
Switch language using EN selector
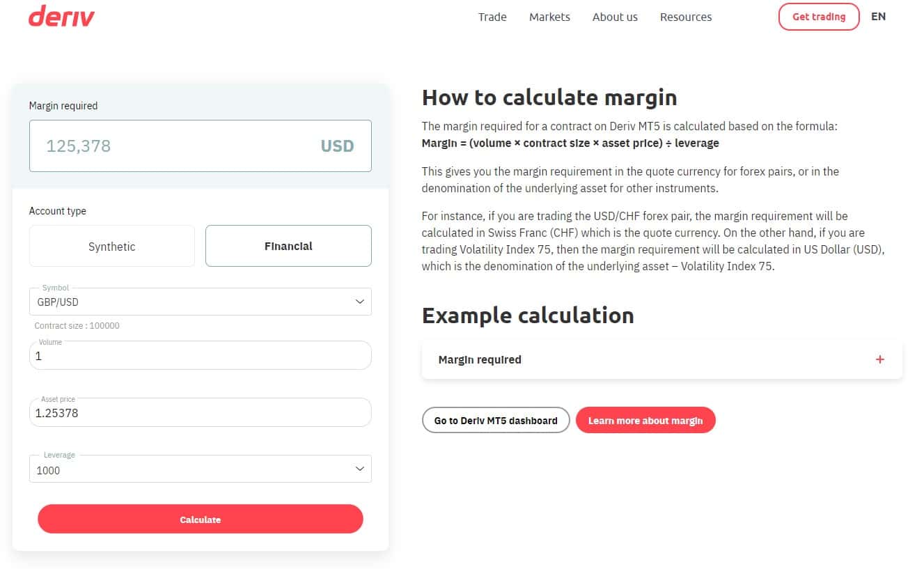coord(879,17)
